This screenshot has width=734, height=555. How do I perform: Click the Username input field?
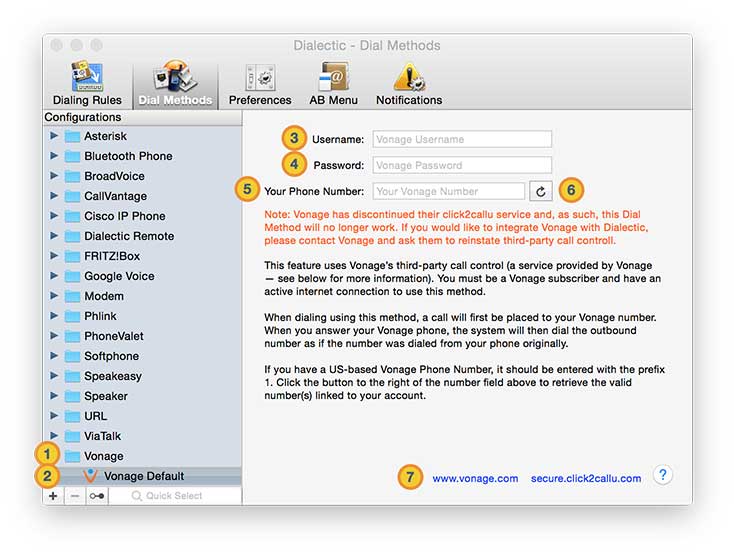tap(462, 139)
